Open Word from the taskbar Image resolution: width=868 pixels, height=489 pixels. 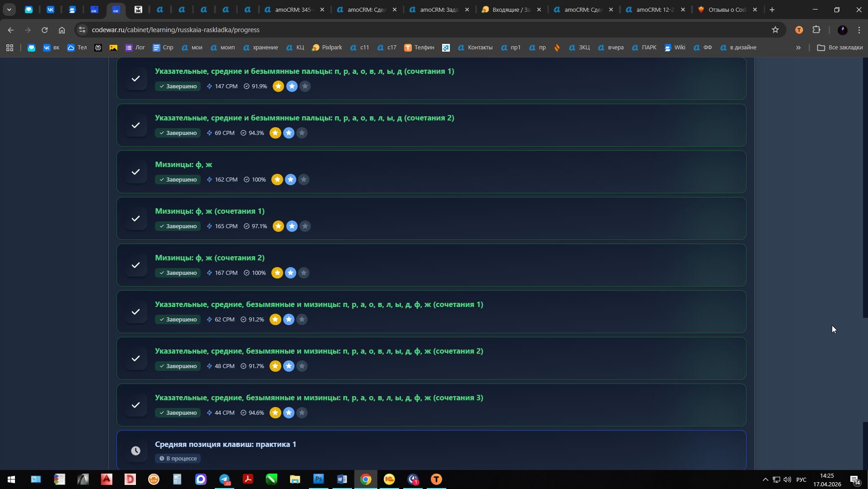tap(342, 479)
